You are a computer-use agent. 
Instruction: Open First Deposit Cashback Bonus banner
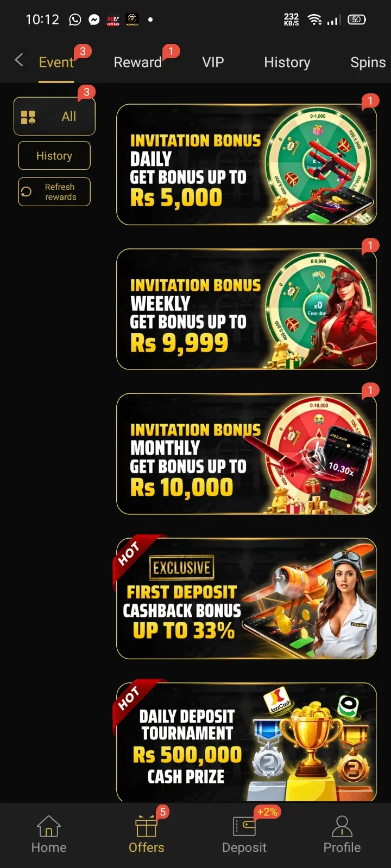[247, 598]
